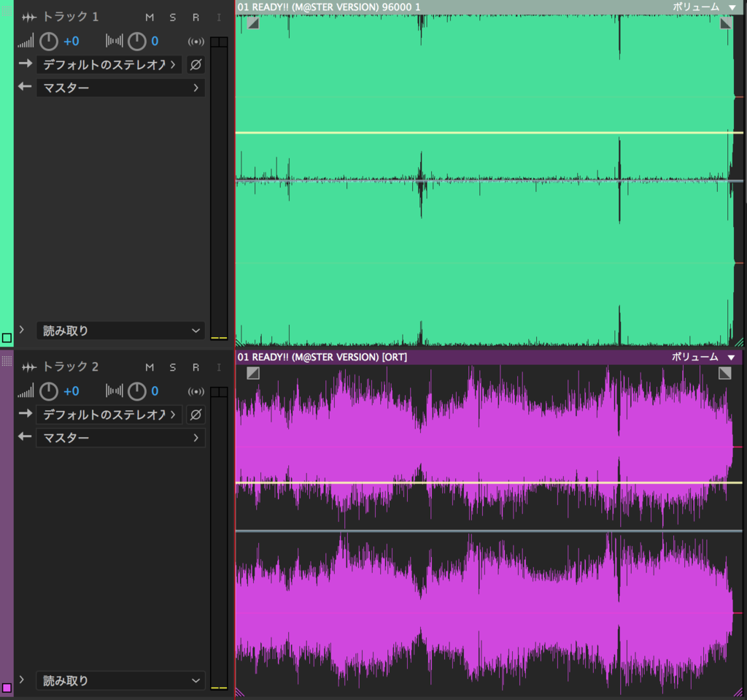The height and width of the screenshot is (700, 747).
Task: Click trim handle at purple clip bottom-right corner
Action: coord(739,692)
